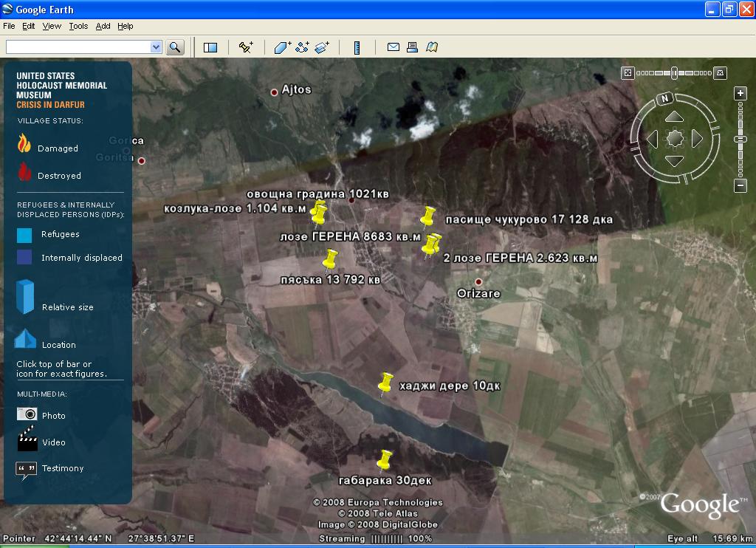756x548 pixels.
Task: Open the Ruler measuring tool
Action: click(x=357, y=47)
